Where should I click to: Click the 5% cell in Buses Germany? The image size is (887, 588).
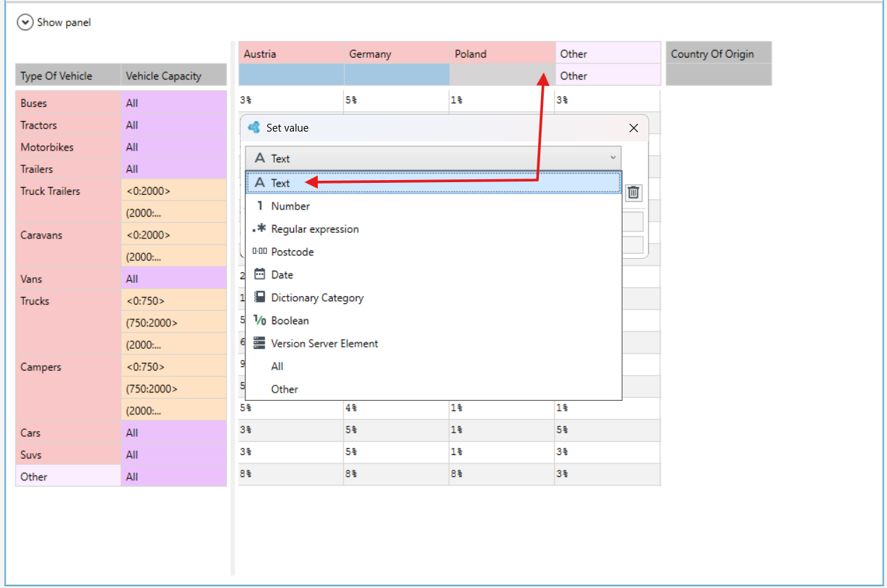coord(397,100)
